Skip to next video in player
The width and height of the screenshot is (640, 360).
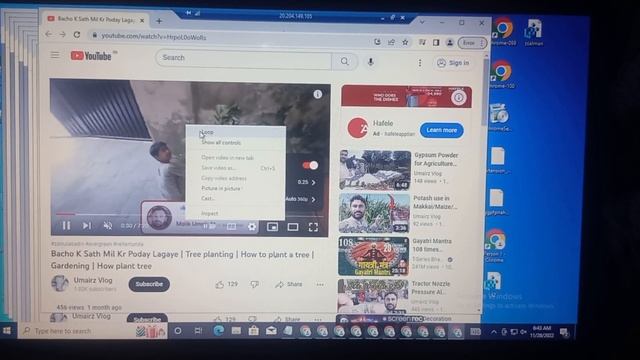[87, 225]
